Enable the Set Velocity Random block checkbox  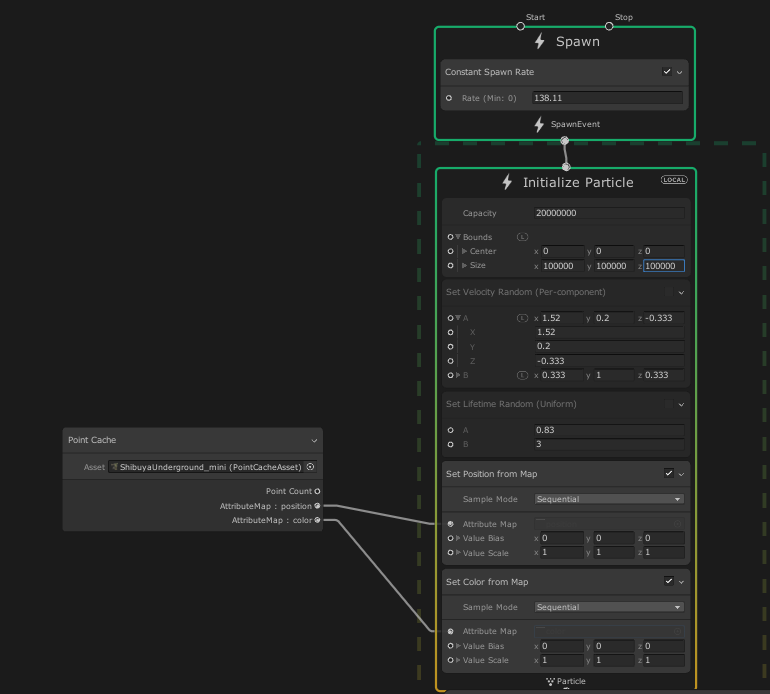pyautogui.click(x=669, y=292)
